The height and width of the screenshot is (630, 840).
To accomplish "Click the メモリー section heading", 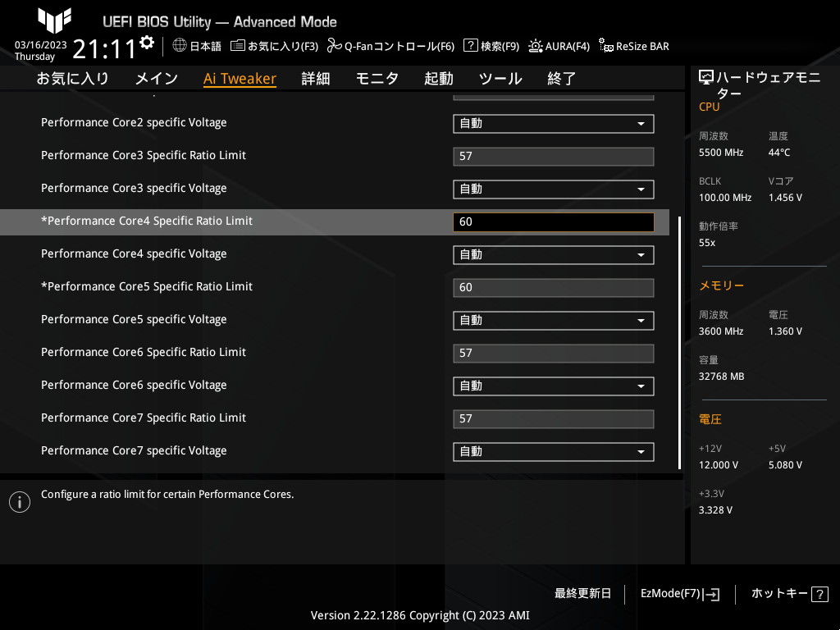I will tap(721, 285).
